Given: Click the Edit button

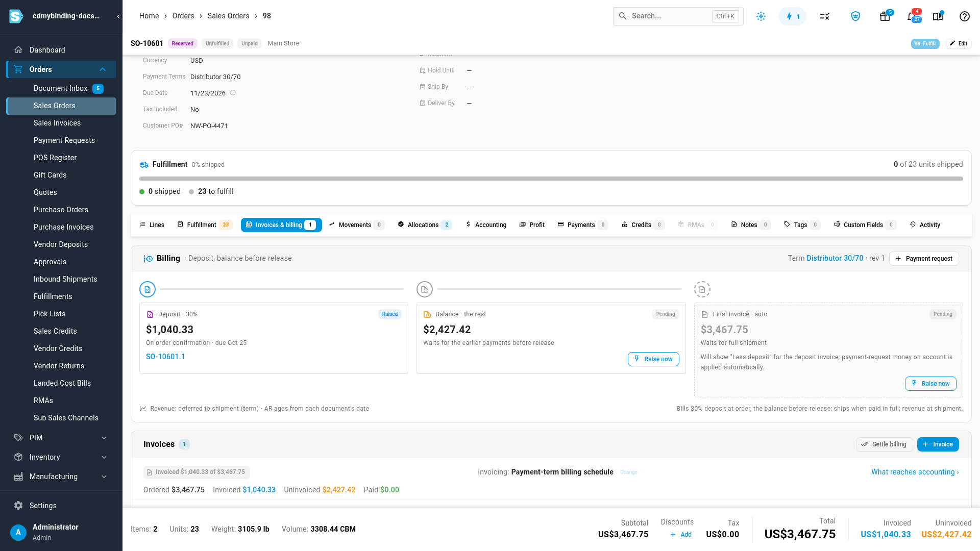Looking at the screenshot, I should click(959, 43).
